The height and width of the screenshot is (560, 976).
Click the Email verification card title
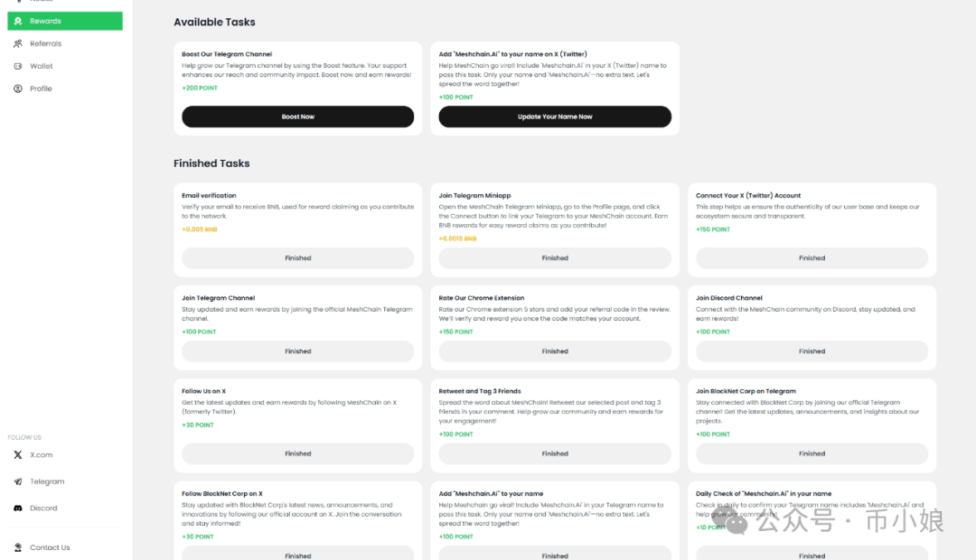coord(209,195)
